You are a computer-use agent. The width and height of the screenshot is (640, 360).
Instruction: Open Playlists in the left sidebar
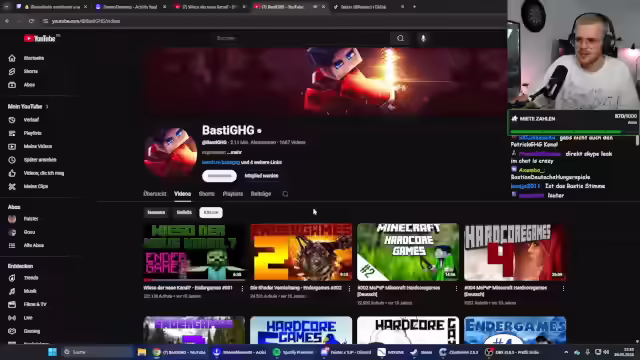pos(32,133)
